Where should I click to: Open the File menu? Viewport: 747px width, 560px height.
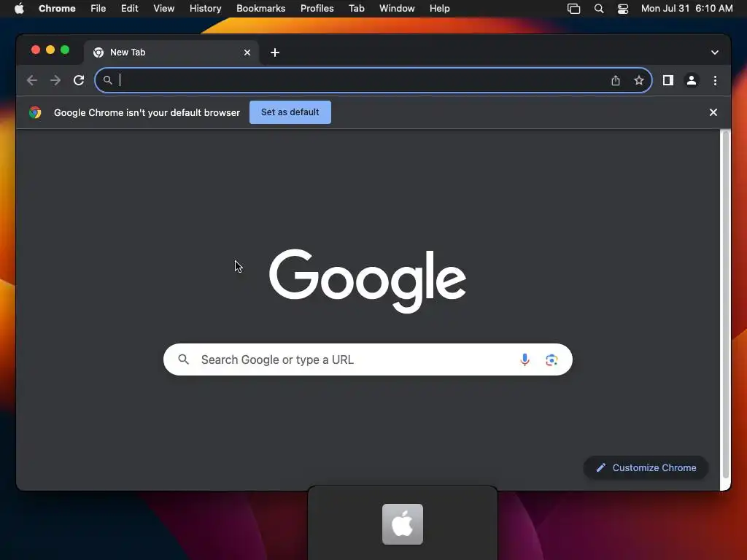pos(98,8)
